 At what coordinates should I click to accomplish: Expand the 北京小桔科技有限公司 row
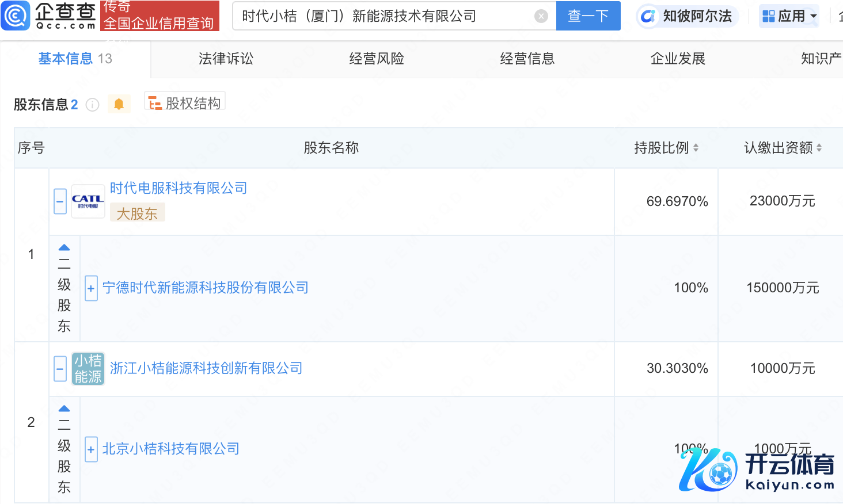tap(91, 449)
